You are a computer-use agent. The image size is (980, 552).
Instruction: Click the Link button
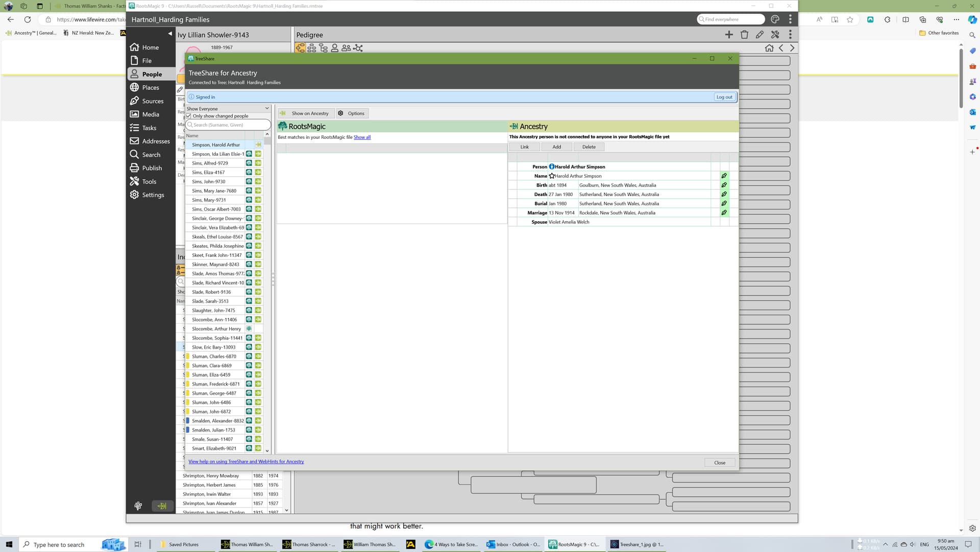[x=524, y=147]
